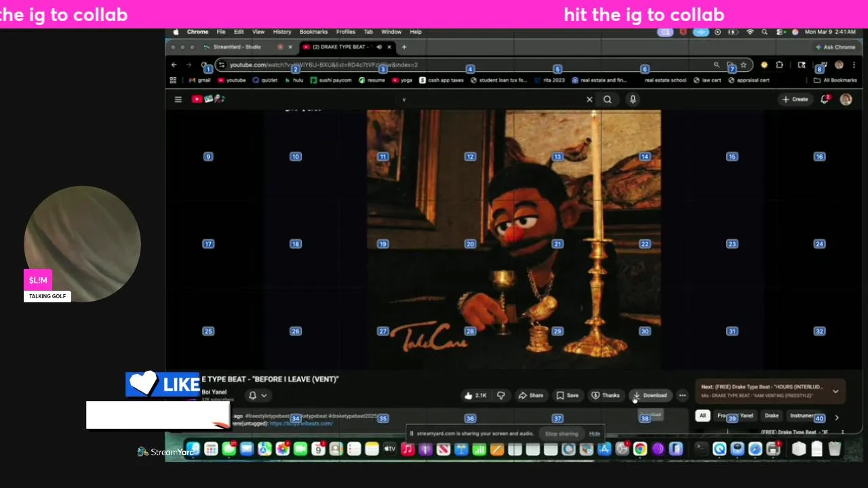Open the File menu
This screenshot has width=868, height=488.
click(x=221, y=32)
